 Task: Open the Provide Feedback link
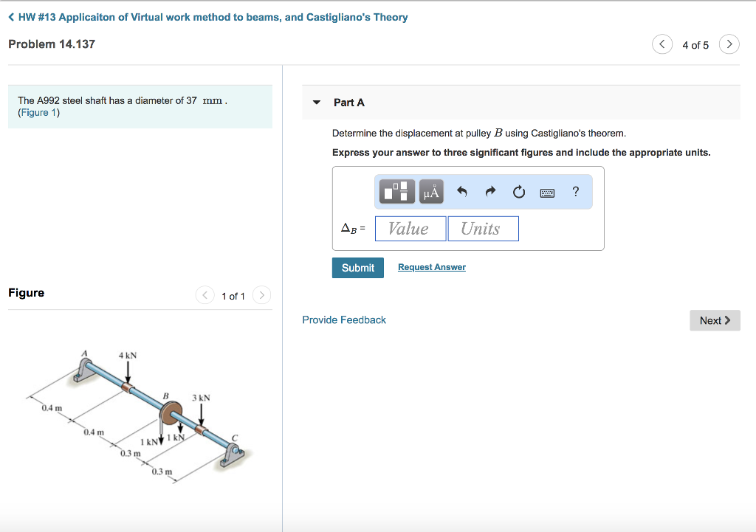tap(344, 319)
